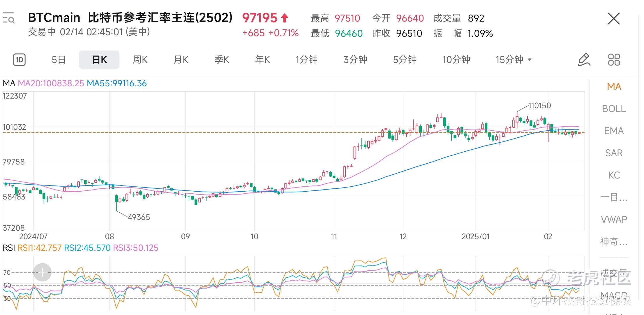Choose the KC channel indicator
This screenshot has width=644, height=315.
(614, 175)
